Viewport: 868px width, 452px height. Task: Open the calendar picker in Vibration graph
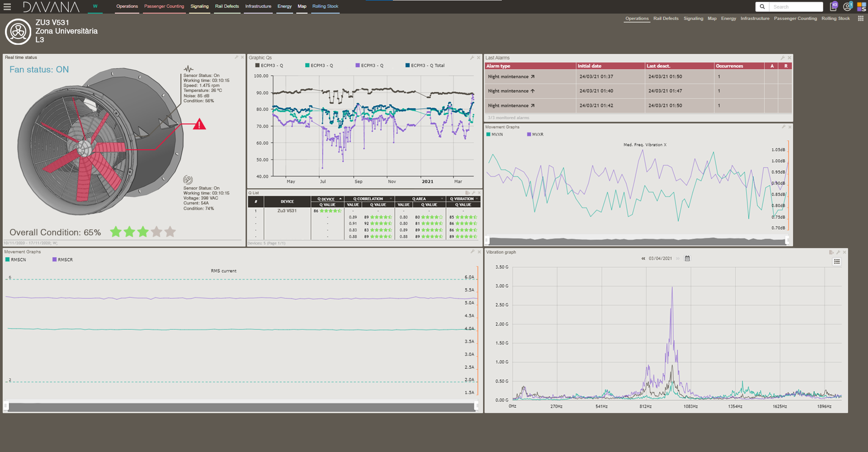687,258
